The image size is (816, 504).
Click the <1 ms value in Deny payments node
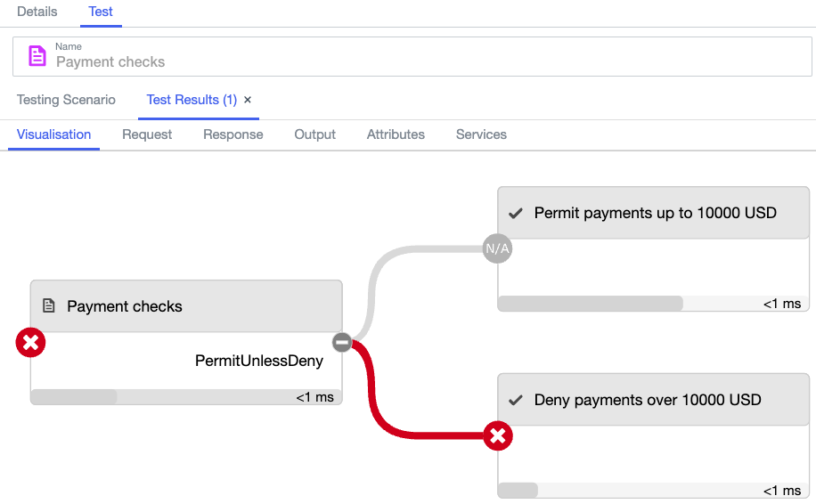tap(782, 491)
